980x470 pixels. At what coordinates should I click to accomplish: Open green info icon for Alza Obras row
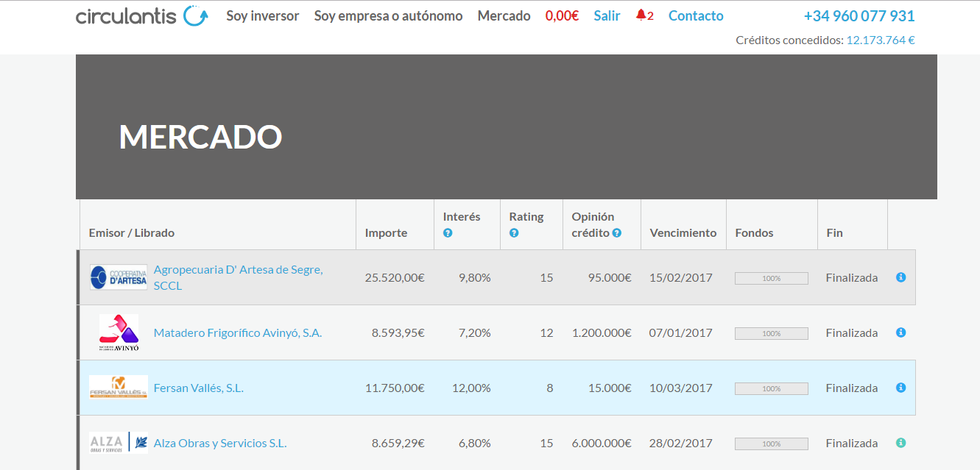[900, 443]
